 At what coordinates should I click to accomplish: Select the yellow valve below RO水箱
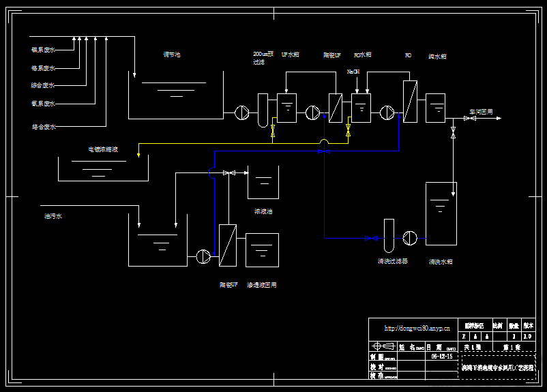click(x=348, y=130)
